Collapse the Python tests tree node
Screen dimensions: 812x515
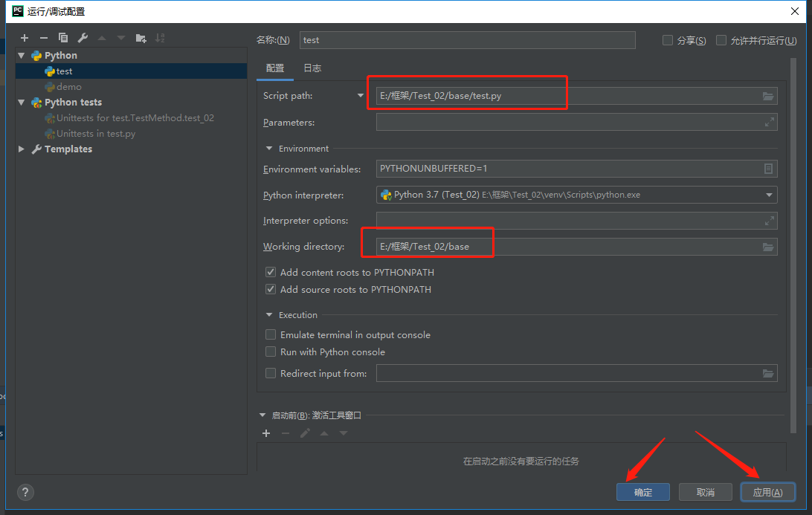point(22,102)
